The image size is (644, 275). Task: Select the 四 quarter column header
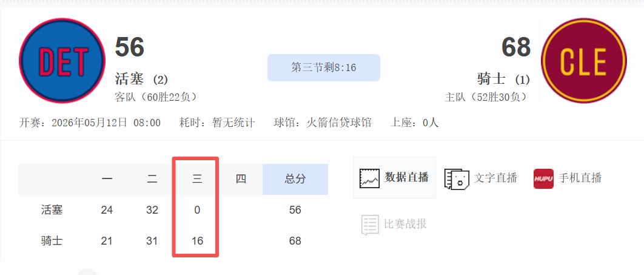click(x=241, y=179)
